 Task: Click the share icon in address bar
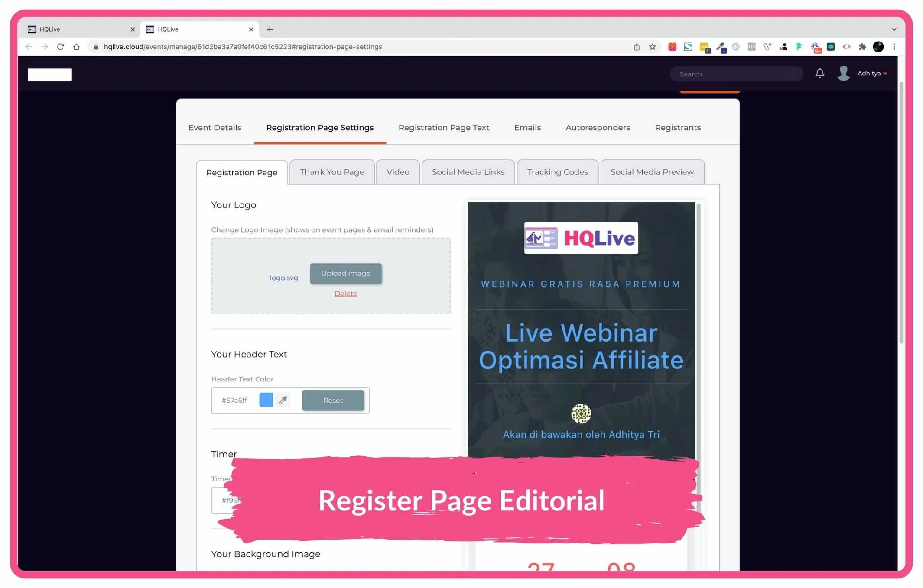point(636,47)
